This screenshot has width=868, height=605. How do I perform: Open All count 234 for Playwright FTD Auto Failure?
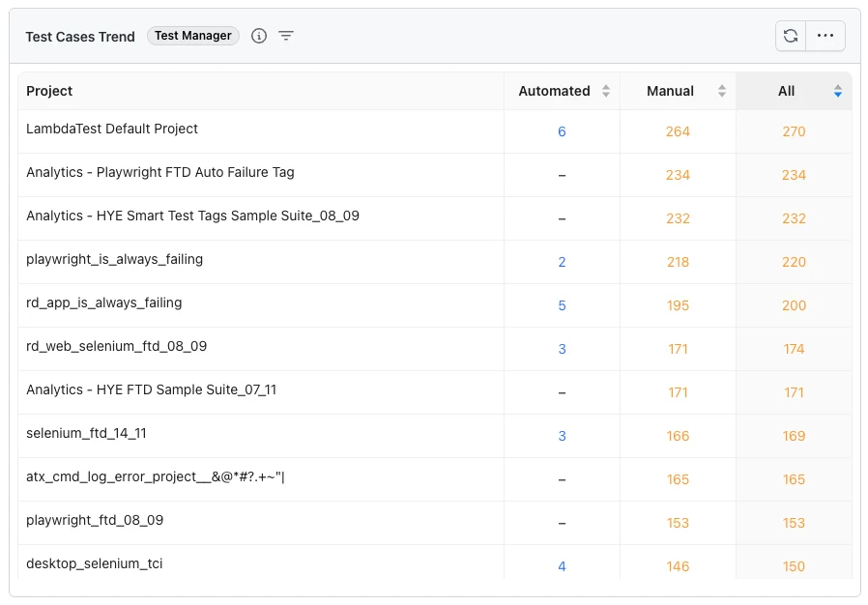point(794,175)
